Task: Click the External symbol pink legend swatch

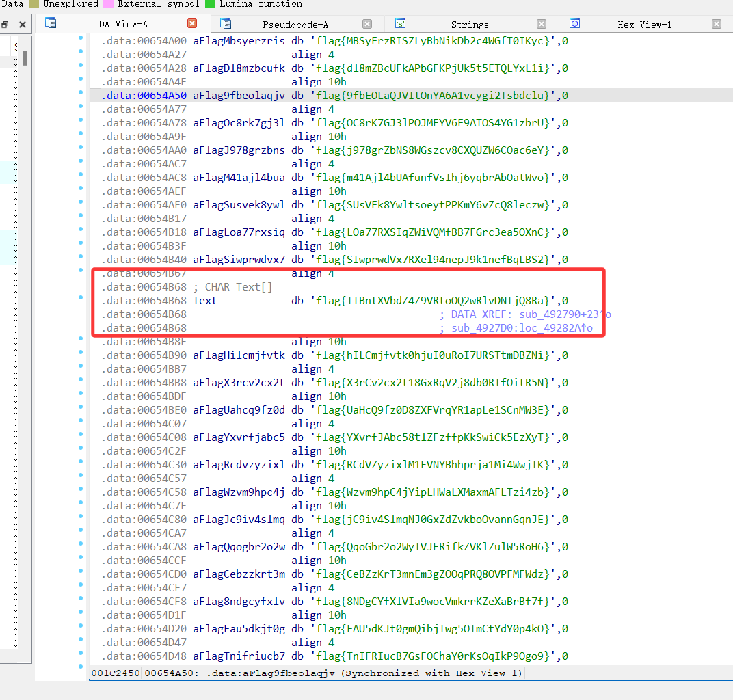Action: pos(108,4)
